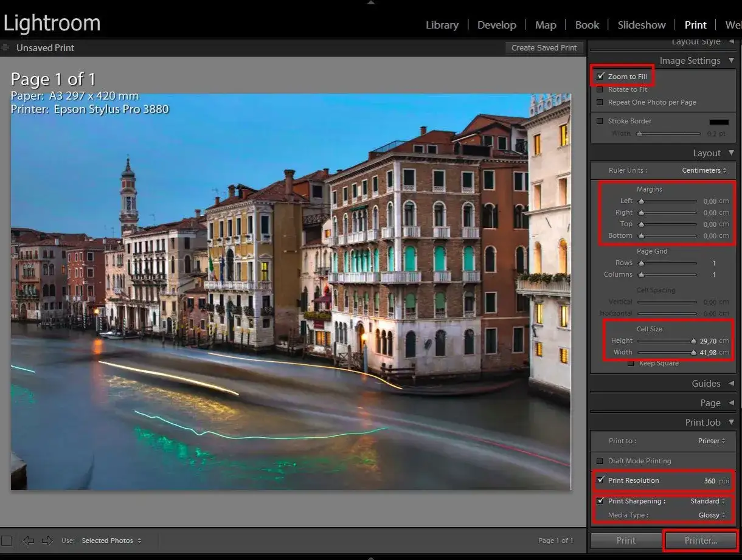742x560 pixels.
Task: Uncheck the Zoom to Fill checkbox
Action: tap(601, 77)
